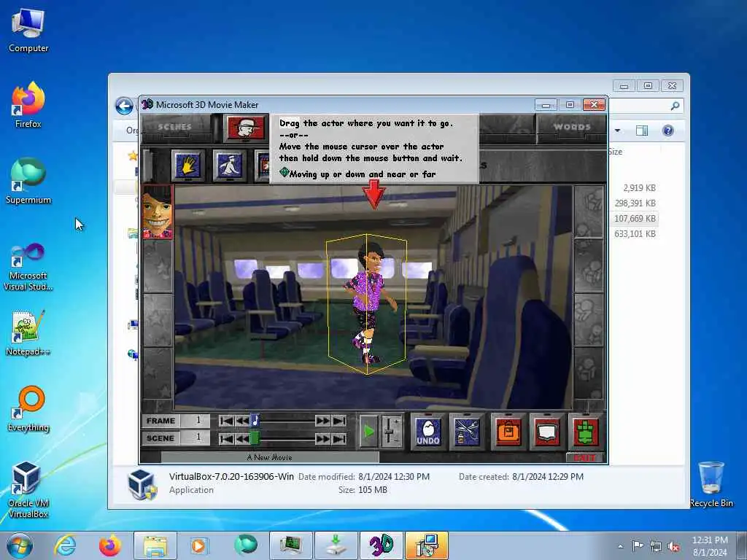
Task: Go to next scene with fast-forward arrows
Action: click(x=322, y=438)
